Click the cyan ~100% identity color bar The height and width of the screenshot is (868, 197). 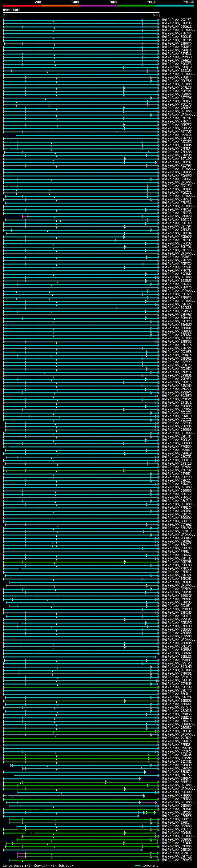pos(175,6)
